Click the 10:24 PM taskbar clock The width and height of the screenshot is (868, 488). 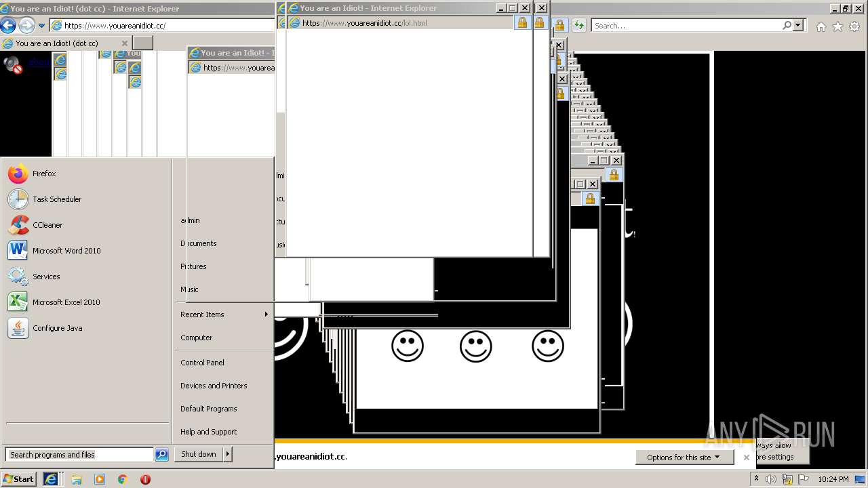click(x=833, y=479)
